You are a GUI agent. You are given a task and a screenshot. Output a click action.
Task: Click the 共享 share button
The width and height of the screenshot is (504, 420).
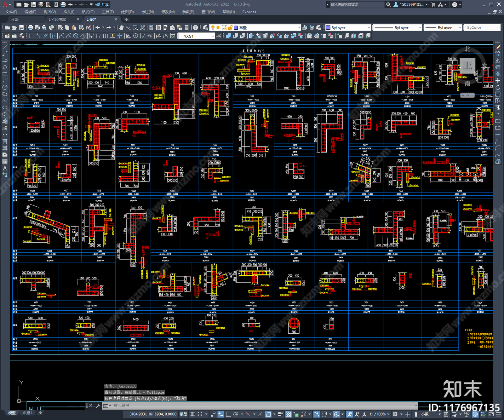pyautogui.click(x=102, y=4)
